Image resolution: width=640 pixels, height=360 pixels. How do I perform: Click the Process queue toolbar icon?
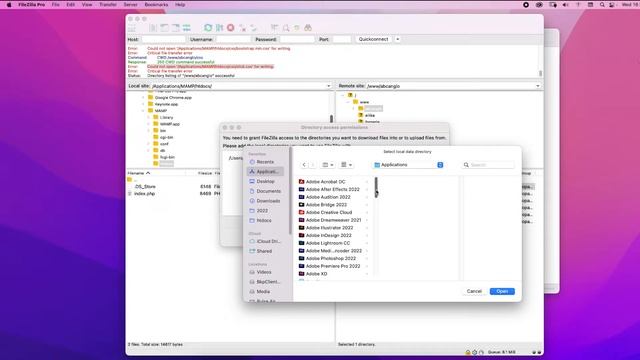tap(220, 28)
